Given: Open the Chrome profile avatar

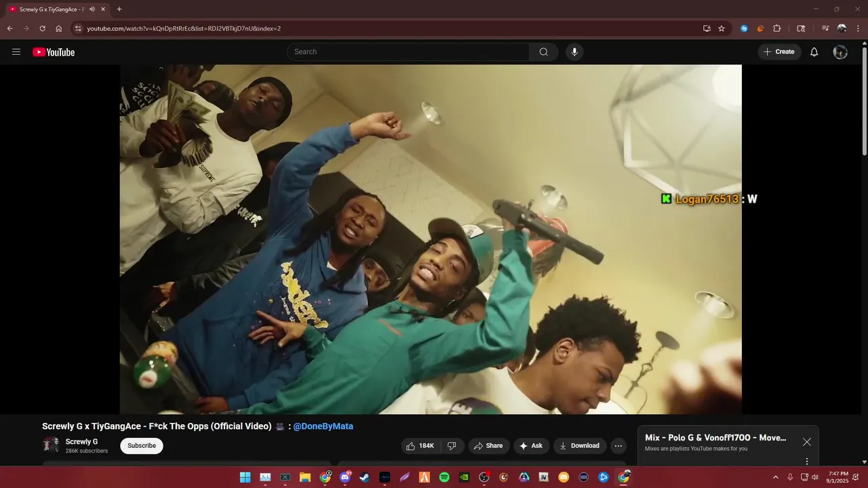Looking at the screenshot, I should pyautogui.click(x=842, y=28).
